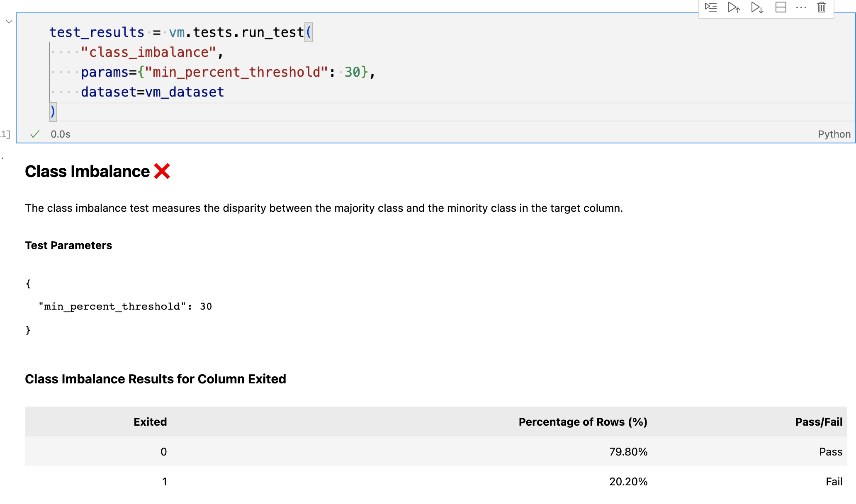Click the Execute Cell and Below icon
The image size is (856, 504).
[757, 7]
